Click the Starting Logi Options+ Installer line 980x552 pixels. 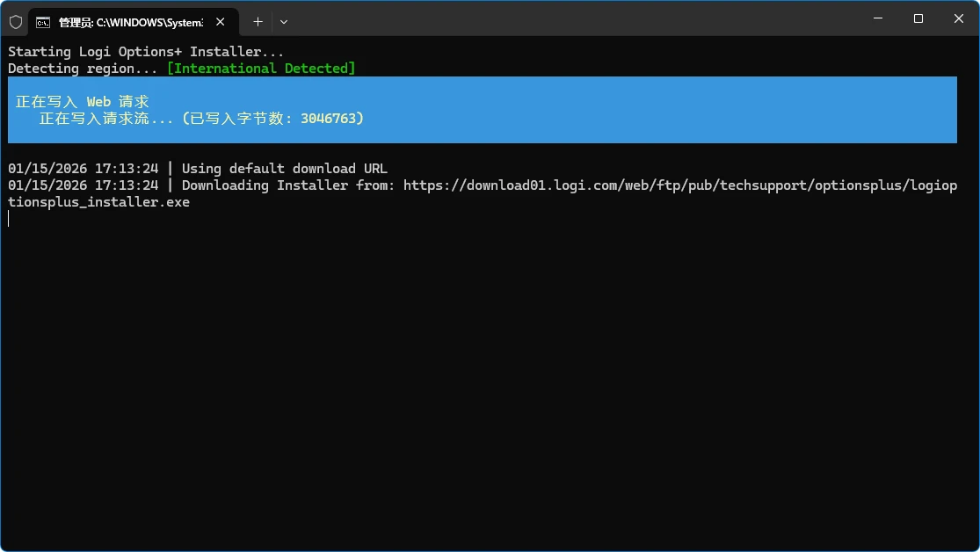146,52
